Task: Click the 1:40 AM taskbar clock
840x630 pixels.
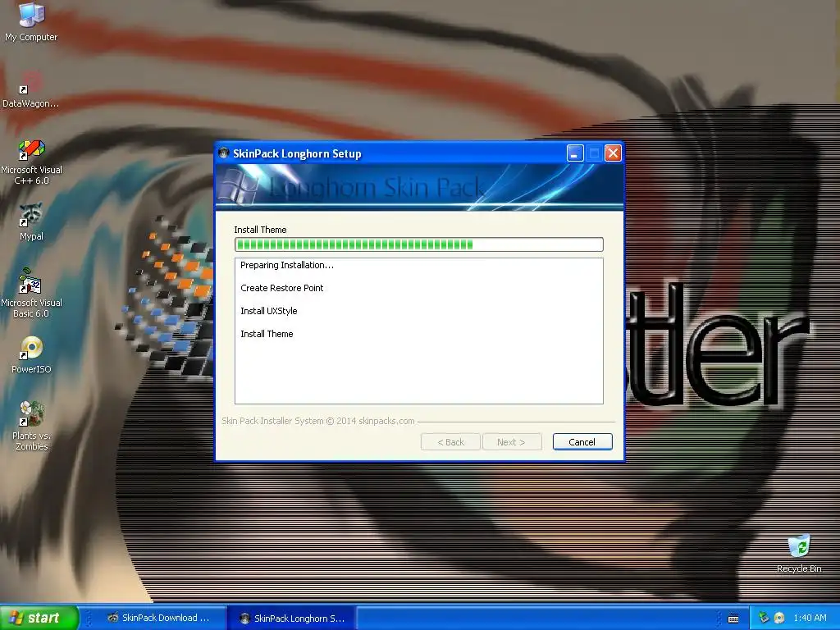Action: 810,618
